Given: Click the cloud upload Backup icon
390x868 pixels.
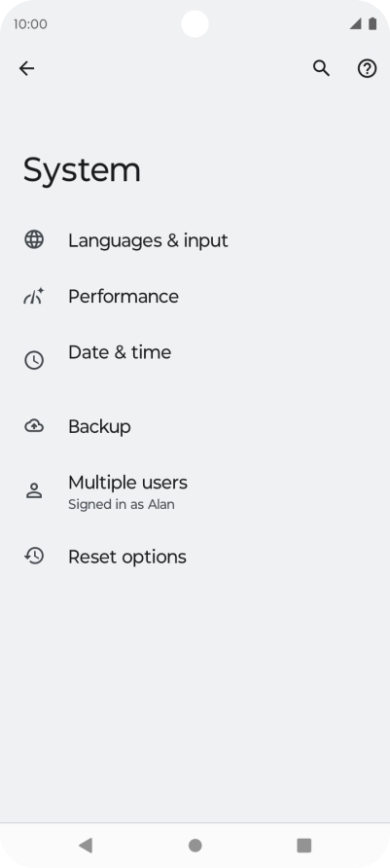Looking at the screenshot, I should click(34, 425).
